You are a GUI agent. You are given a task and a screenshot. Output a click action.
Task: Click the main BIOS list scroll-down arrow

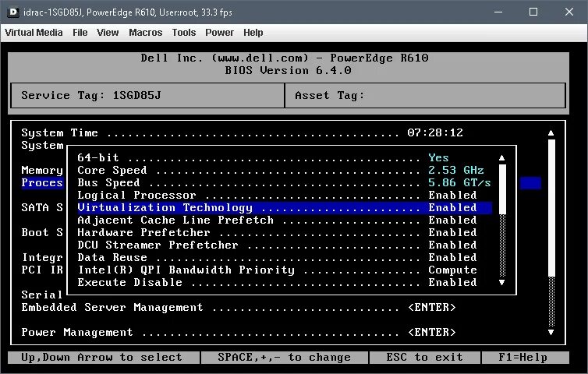pos(551,332)
